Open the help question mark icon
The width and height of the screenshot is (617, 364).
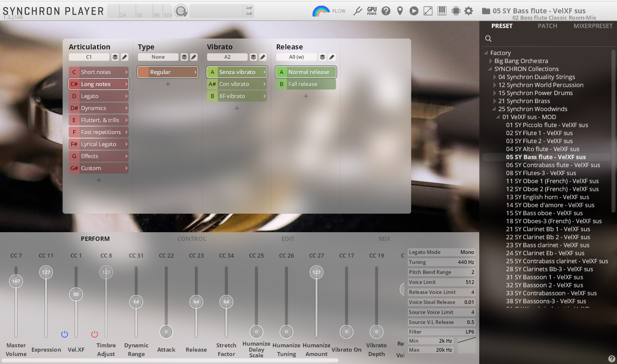386,11
